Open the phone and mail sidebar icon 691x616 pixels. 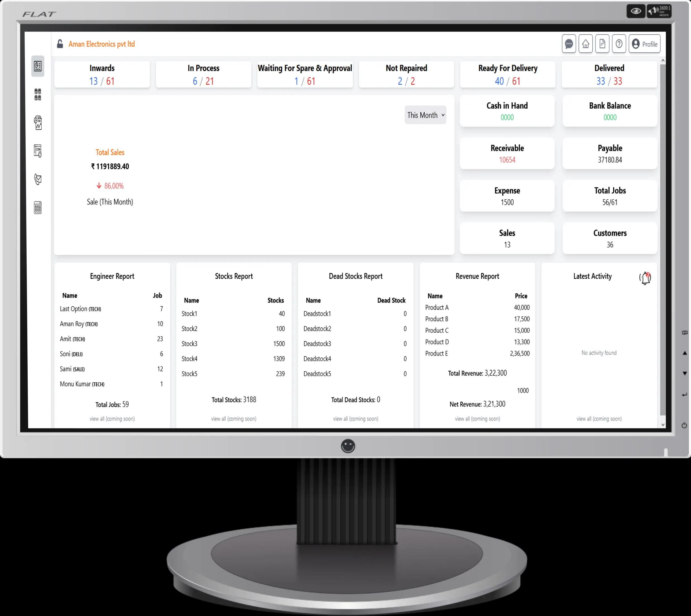[38, 179]
